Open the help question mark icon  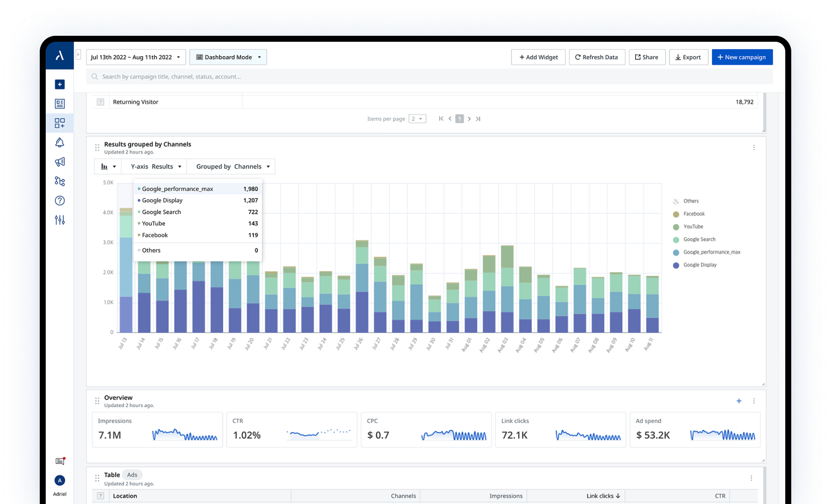[x=60, y=201]
